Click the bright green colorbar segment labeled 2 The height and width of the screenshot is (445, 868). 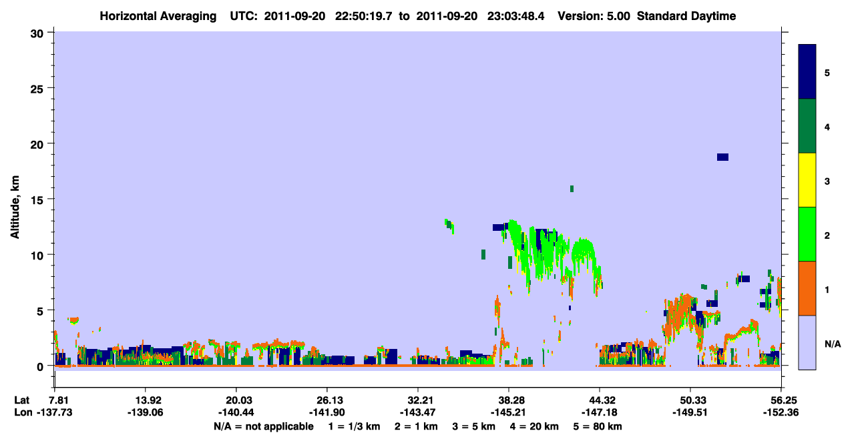tap(807, 234)
